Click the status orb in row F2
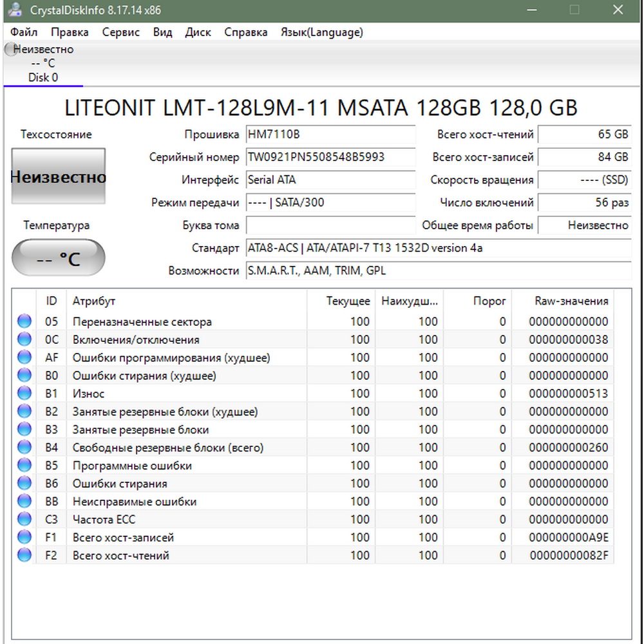Image resolution: width=644 pixels, height=644 pixels. (24, 555)
